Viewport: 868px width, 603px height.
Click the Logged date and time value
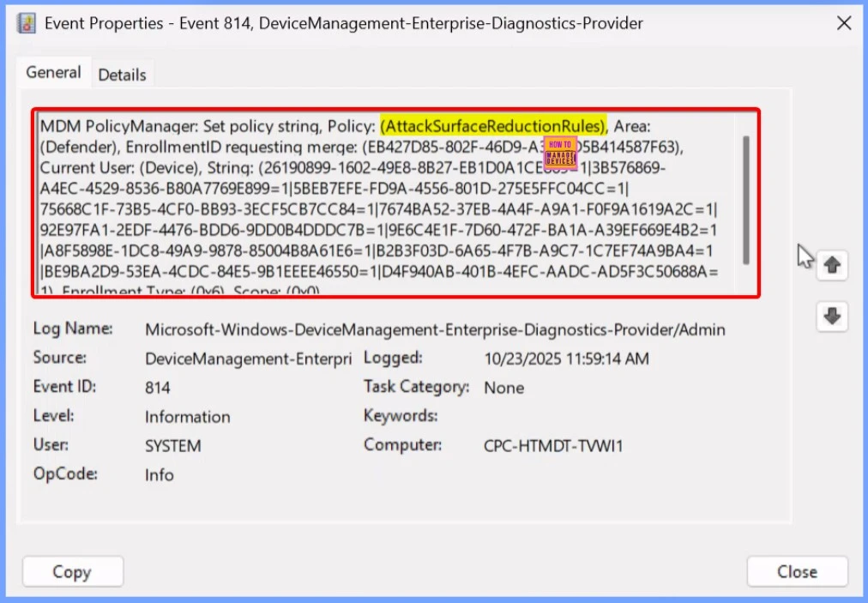(x=566, y=359)
